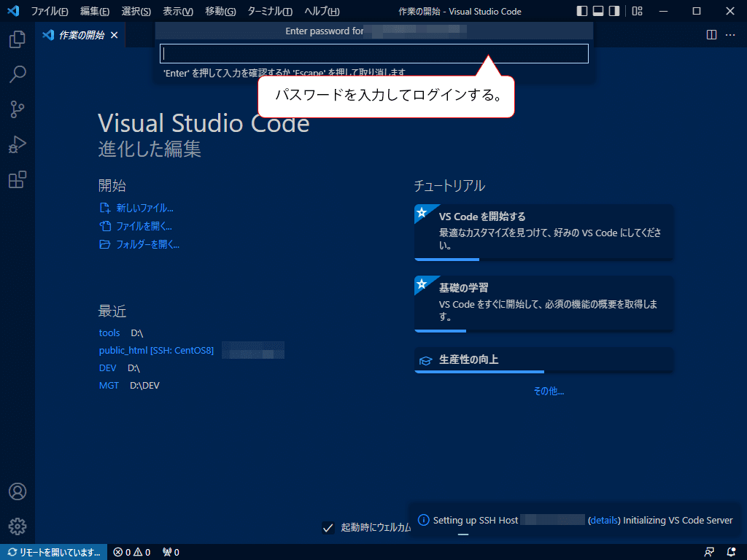The image size is (747, 560).
Task: Click the VS Code logo in title bar
Action: coord(13,11)
